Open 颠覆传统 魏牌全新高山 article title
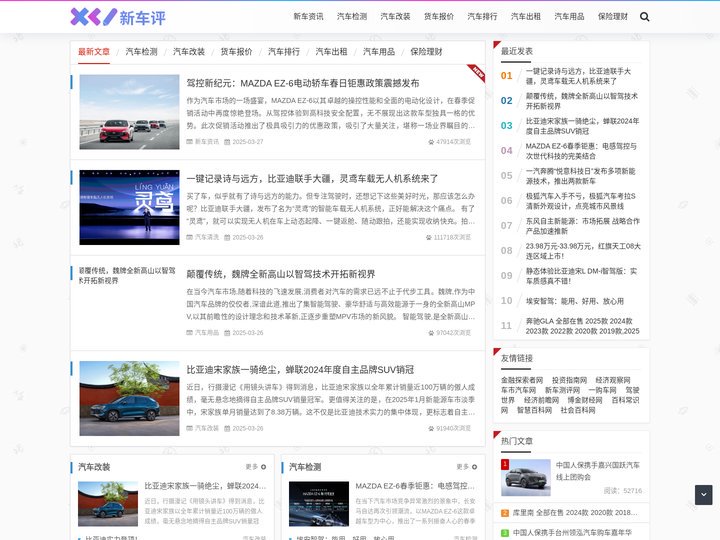 (281, 274)
